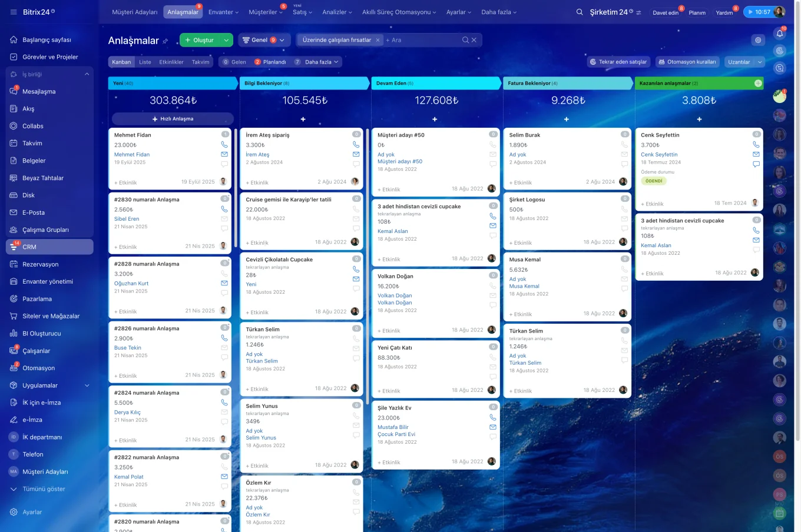801x532 pixels.
Task: Add a deal with plus in Devam Eden column
Action: click(435, 119)
